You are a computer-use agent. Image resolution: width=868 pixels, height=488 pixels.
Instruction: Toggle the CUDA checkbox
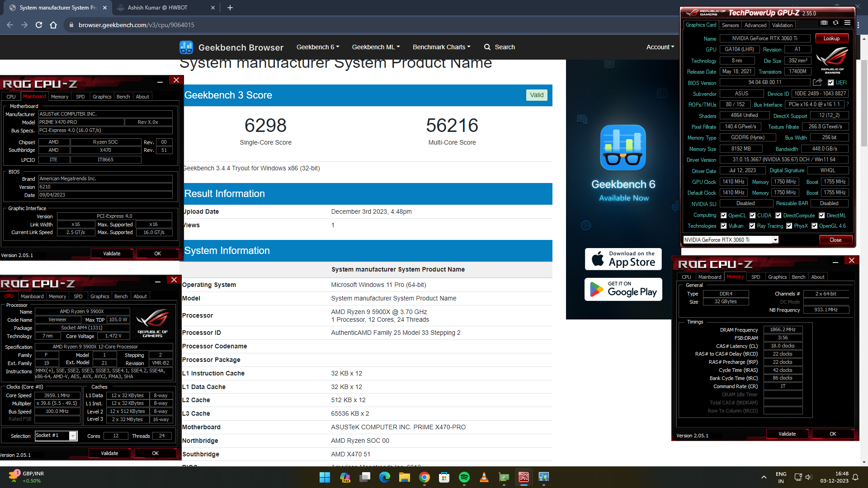(x=753, y=216)
